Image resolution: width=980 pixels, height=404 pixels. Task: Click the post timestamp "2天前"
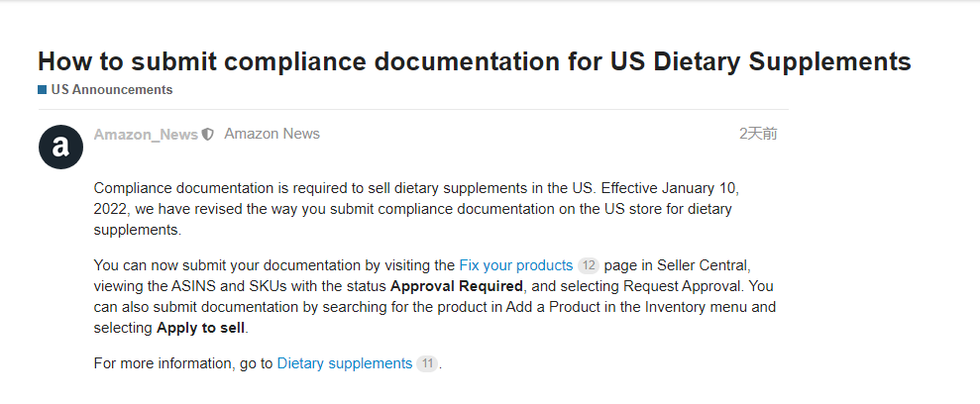[x=758, y=134]
